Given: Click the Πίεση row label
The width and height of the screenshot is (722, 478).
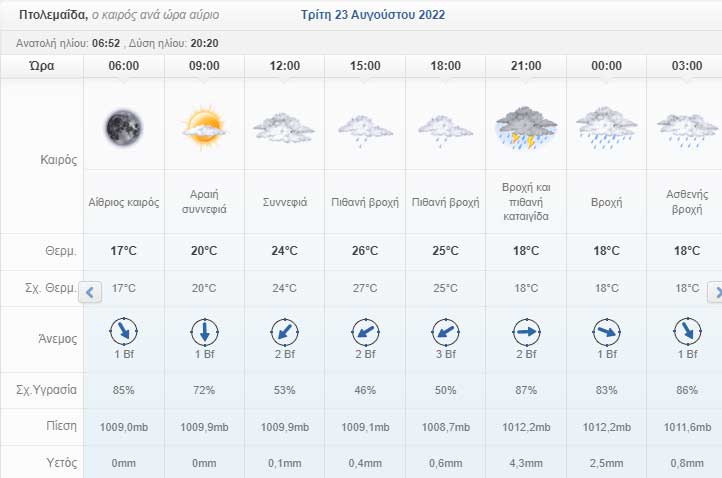Looking at the screenshot, I should point(61,426).
